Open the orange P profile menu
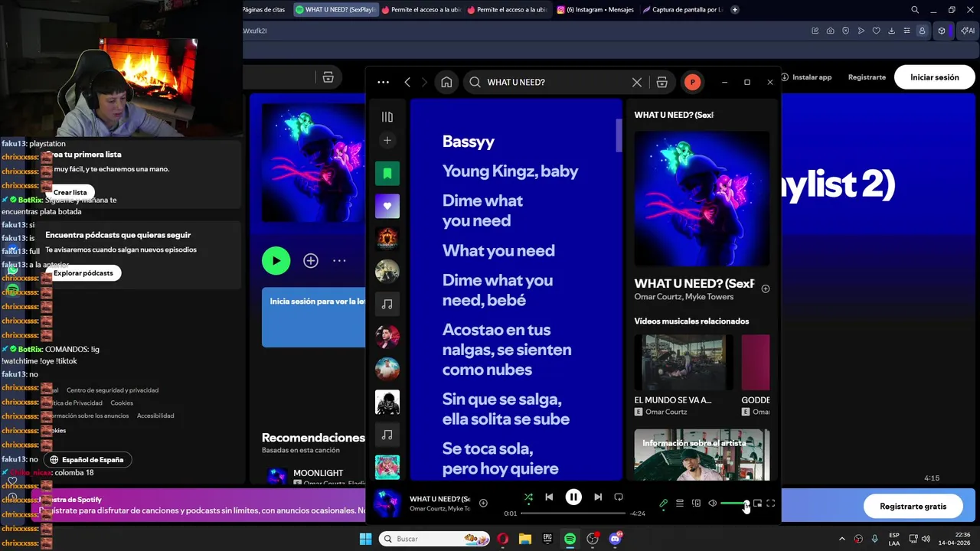The width and height of the screenshot is (980, 551). pos(692,82)
